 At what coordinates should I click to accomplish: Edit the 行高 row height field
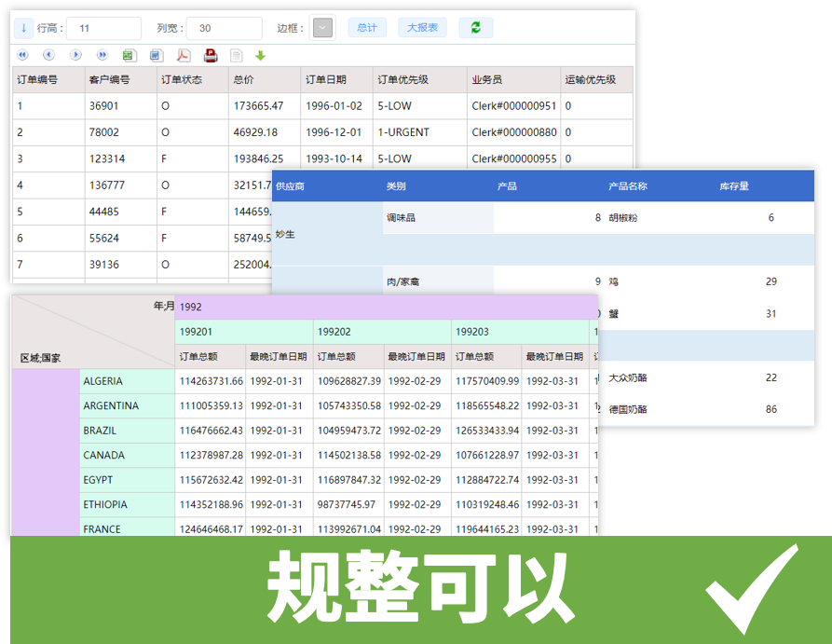pos(102,28)
